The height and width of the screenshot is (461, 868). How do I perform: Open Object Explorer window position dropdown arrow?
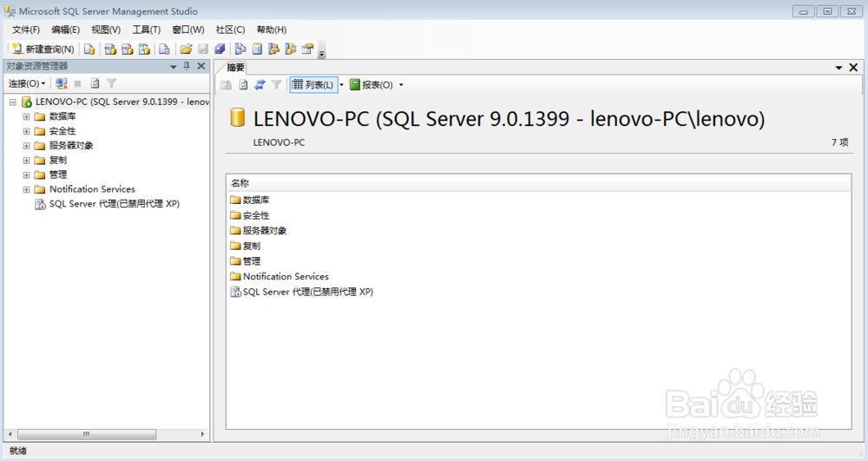click(x=174, y=66)
